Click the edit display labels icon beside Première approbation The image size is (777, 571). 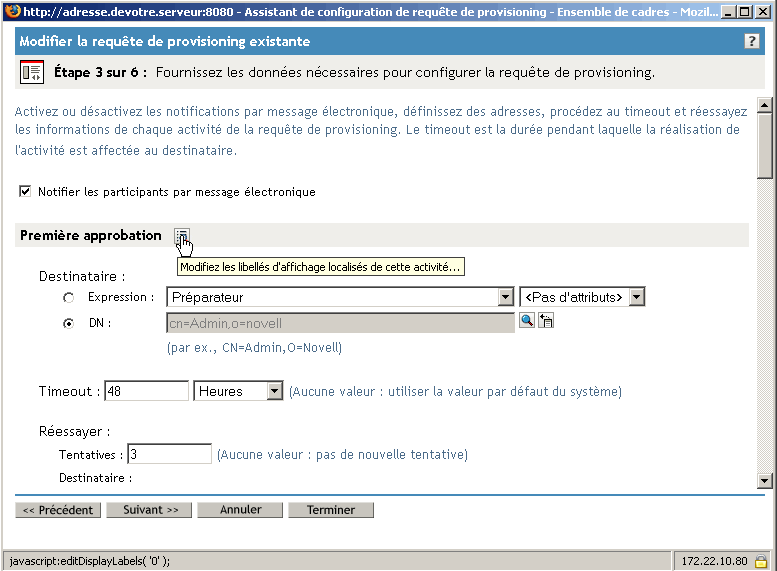(182, 236)
